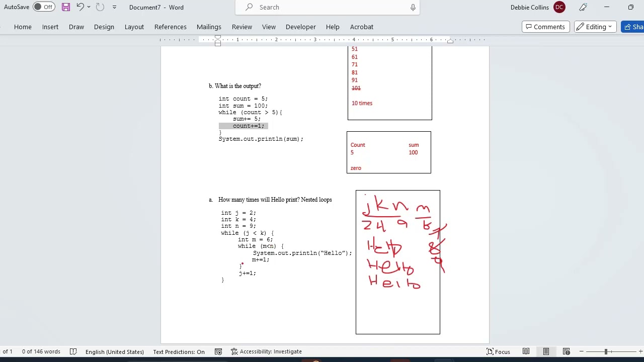This screenshot has height=362, width=644.
Task: Open the Design tab
Action: coord(104,27)
